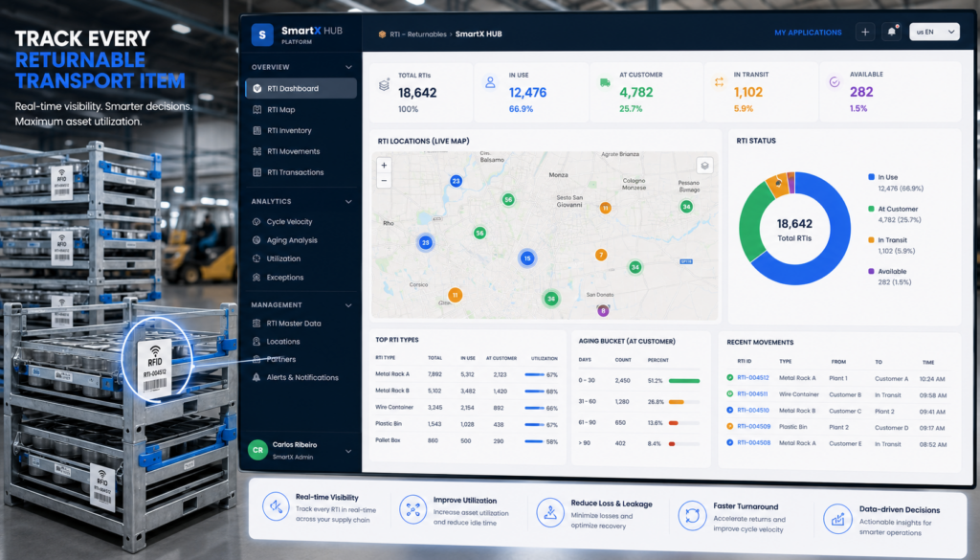Click the Aging Analysis icon
The width and height of the screenshot is (980, 560).
[x=256, y=240]
